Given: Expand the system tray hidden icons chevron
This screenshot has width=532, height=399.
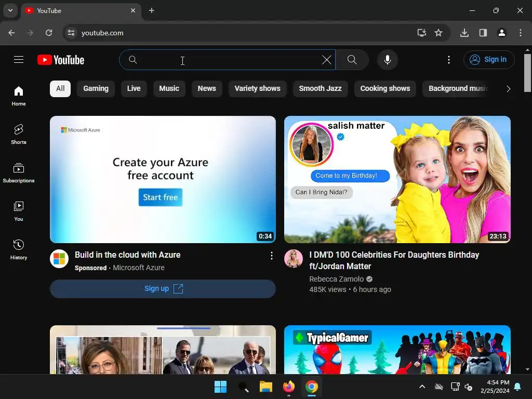Looking at the screenshot, I should tap(422, 387).
